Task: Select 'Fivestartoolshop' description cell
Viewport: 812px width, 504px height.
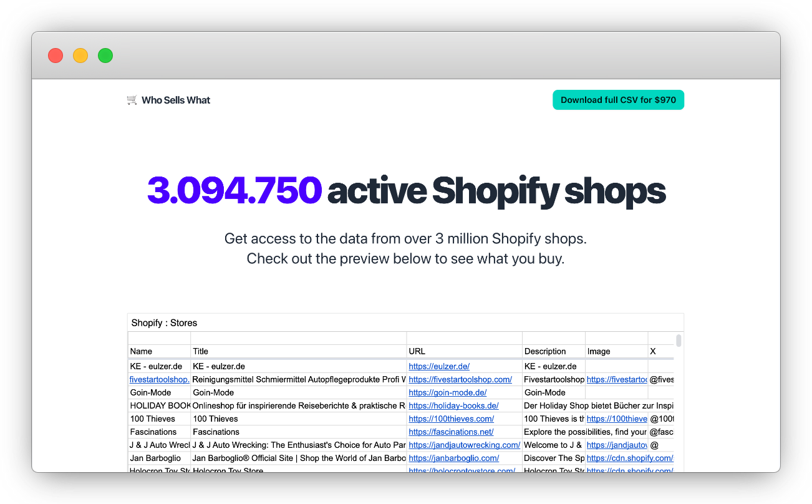Action: click(554, 379)
